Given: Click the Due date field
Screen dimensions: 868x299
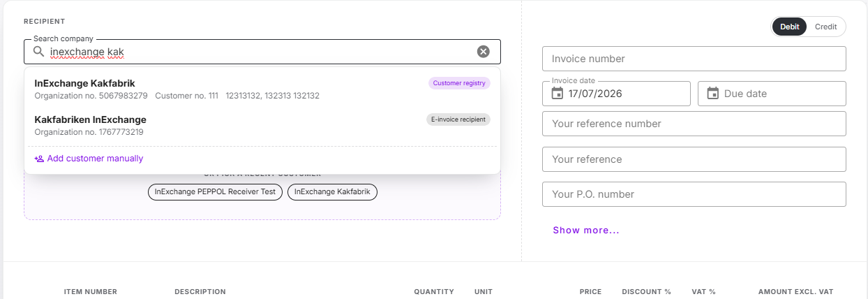Looking at the screenshot, I should (x=772, y=94).
